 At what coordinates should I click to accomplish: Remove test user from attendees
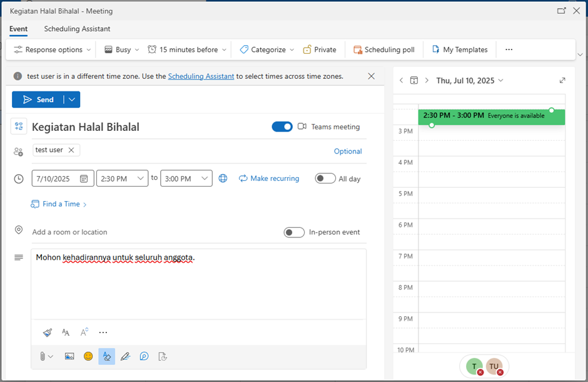coord(71,150)
